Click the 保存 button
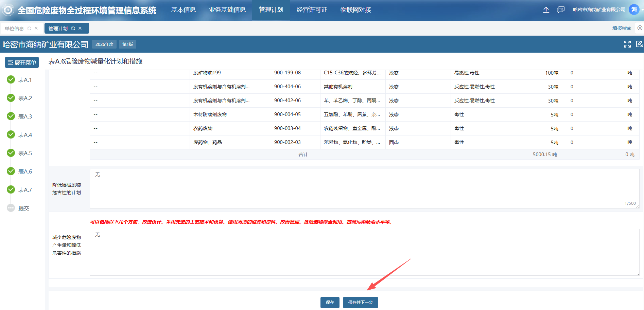 click(330, 302)
